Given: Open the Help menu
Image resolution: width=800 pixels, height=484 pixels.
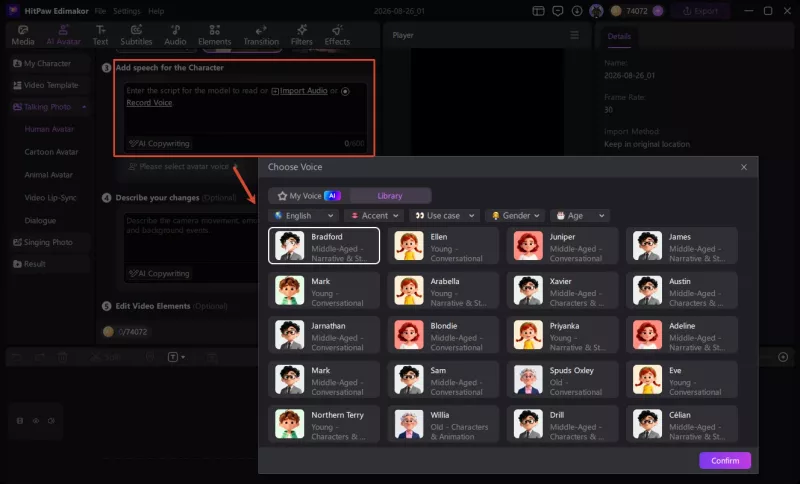Looking at the screenshot, I should [156, 11].
